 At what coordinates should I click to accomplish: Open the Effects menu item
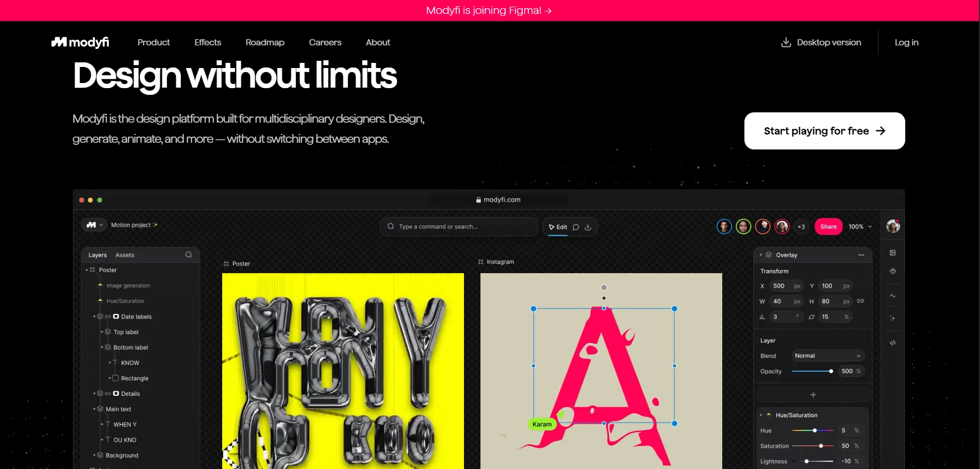click(x=207, y=42)
